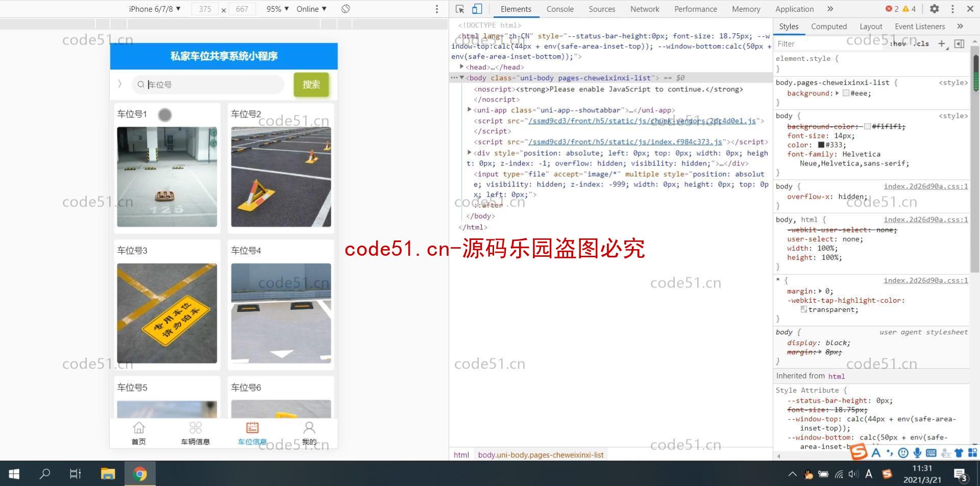Screen dimensions: 980x486
Task: Click the yellow warning count badge
Action: 909,9
